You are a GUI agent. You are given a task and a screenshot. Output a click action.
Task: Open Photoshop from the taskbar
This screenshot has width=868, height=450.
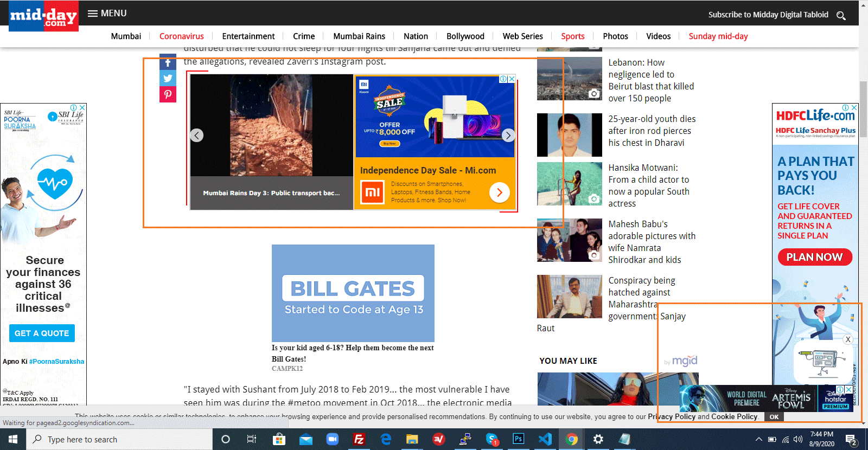coord(519,439)
